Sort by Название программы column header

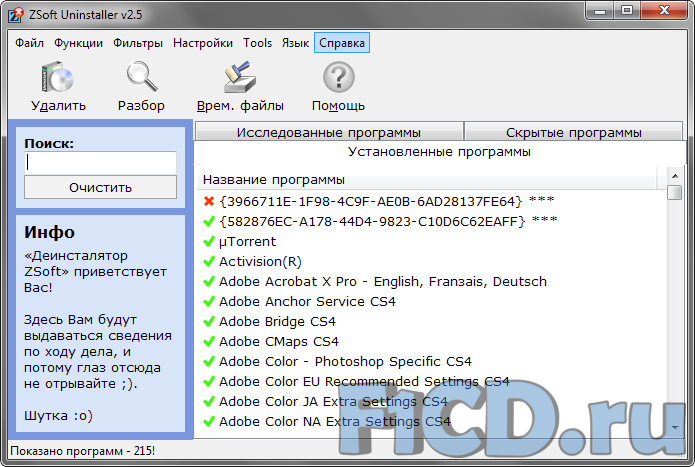pos(427,180)
